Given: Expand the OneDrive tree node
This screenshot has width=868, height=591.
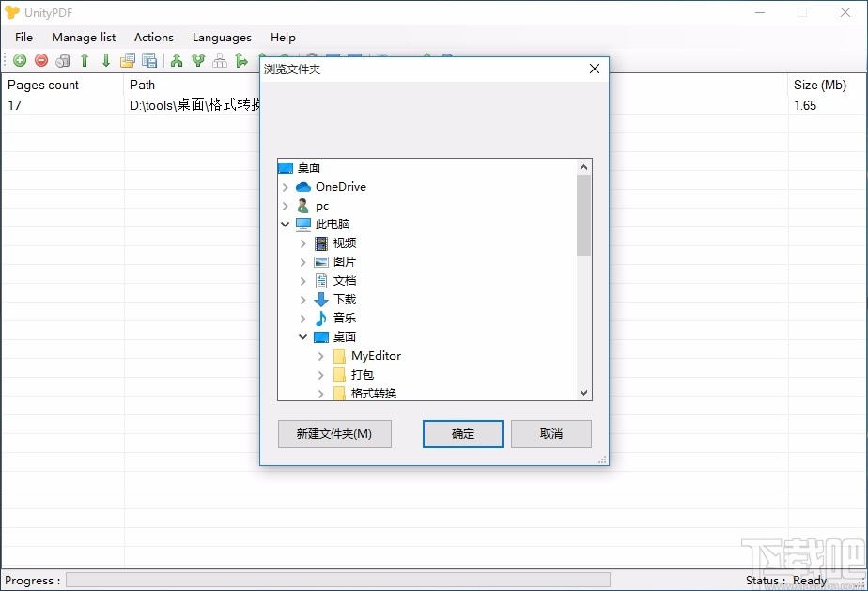Looking at the screenshot, I should point(286,186).
